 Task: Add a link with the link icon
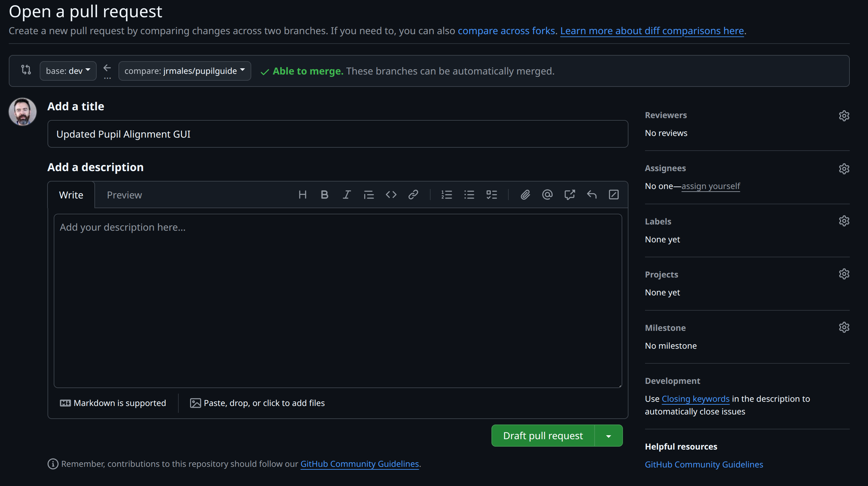pos(413,195)
